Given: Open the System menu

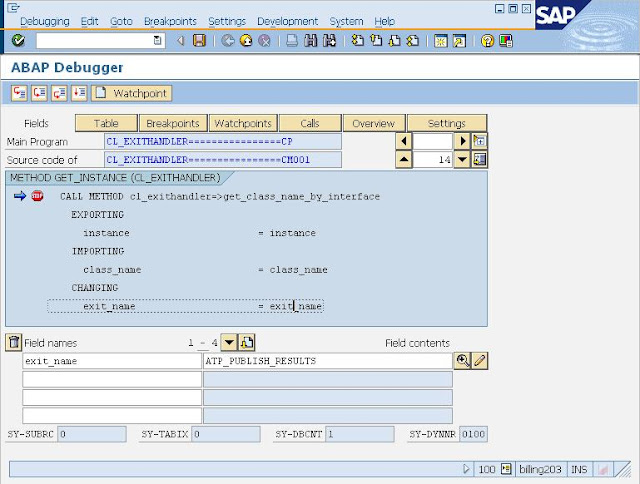Looking at the screenshot, I should click(x=346, y=21).
